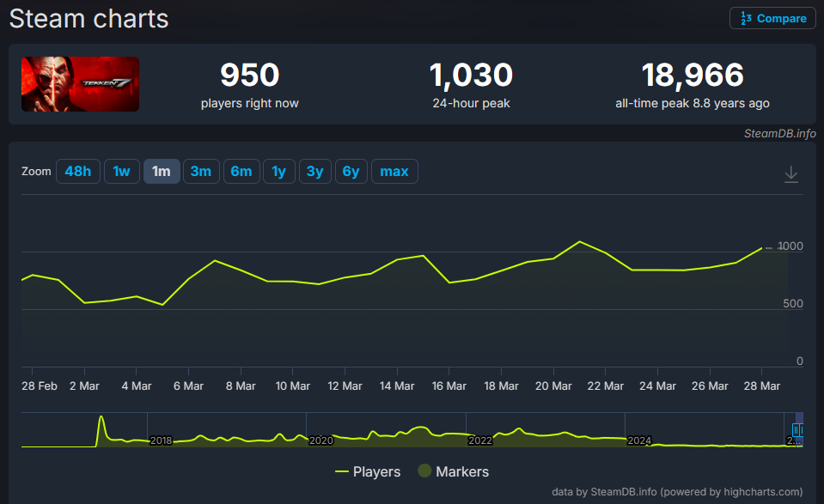The width and height of the screenshot is (824, 504).
Task: Click the '14 Mar' axis label
Action: point(397,386)
